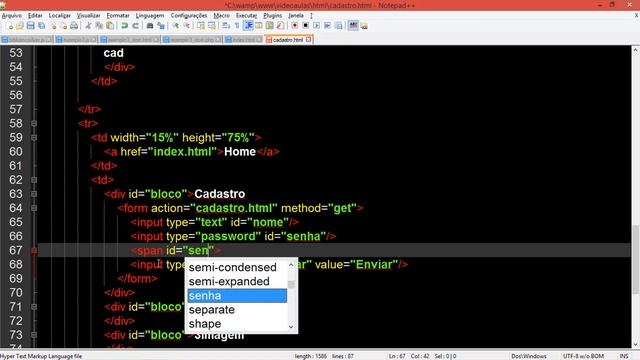Open the Arquivo menu
The width and height of the screenshot is (640, 360).
coord(12,16)
